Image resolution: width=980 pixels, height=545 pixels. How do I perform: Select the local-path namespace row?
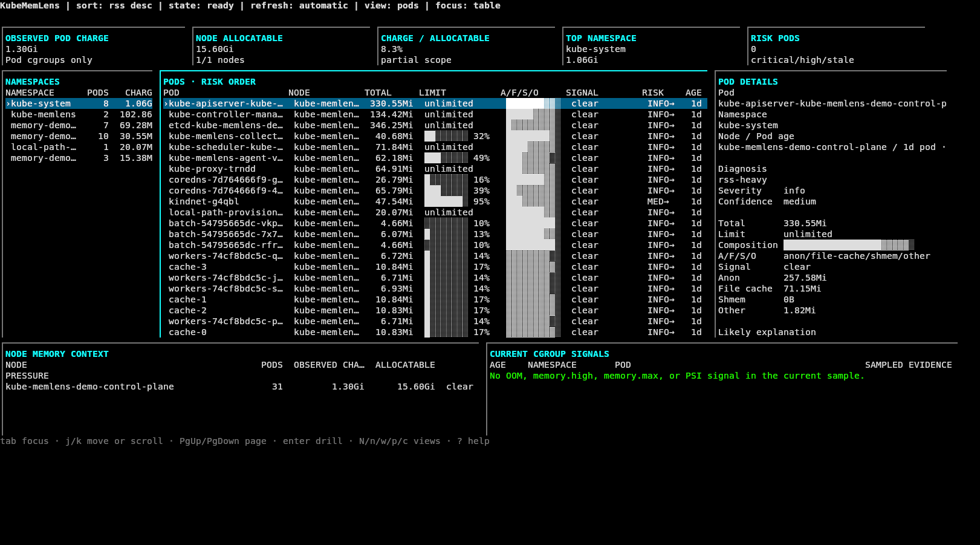click(x=79, y=147)
